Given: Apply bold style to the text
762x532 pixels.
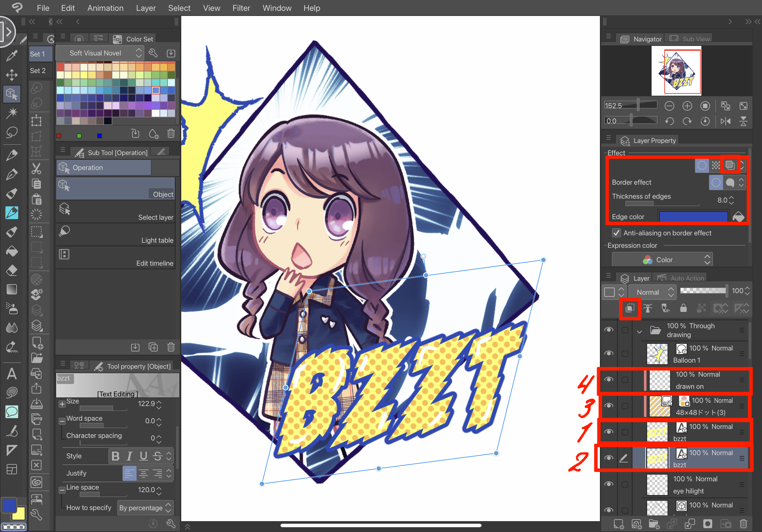Looking at the screenshot, I should 115,456.
